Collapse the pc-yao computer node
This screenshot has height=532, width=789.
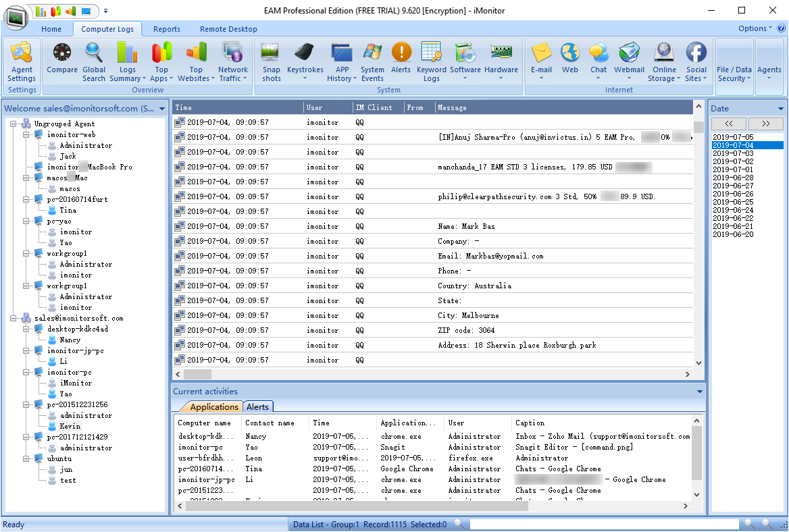(x=26, y=221)
